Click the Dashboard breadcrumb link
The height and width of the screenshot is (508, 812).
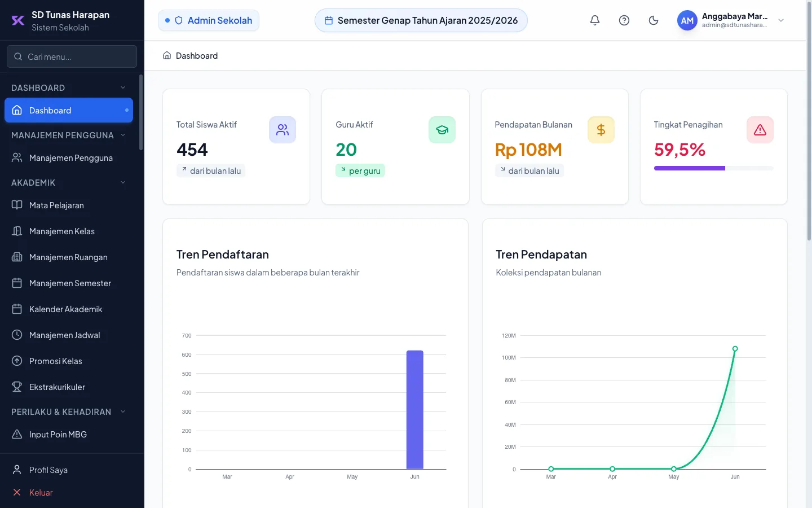pos(197,55)
